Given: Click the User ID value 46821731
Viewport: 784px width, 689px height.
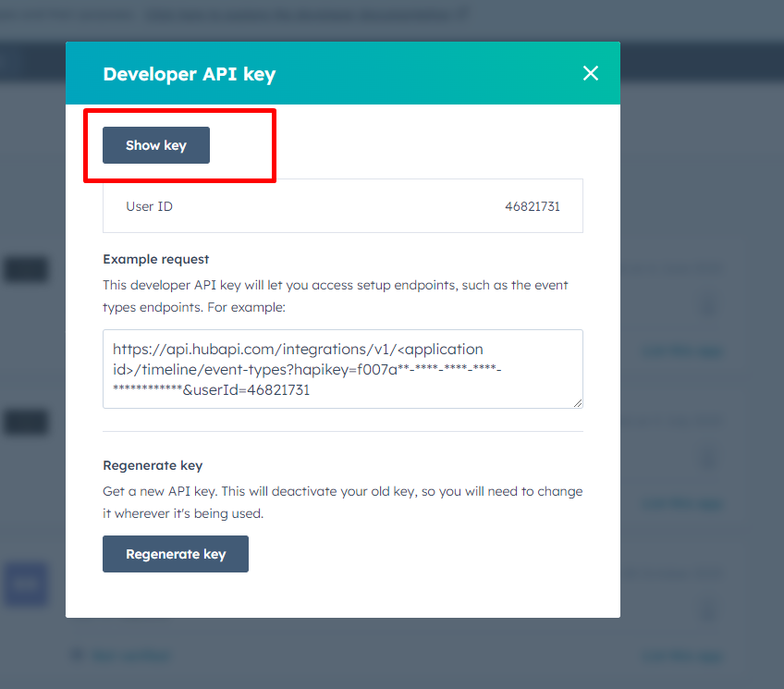Looking at the screenshot, I should (x=533, y=205).
